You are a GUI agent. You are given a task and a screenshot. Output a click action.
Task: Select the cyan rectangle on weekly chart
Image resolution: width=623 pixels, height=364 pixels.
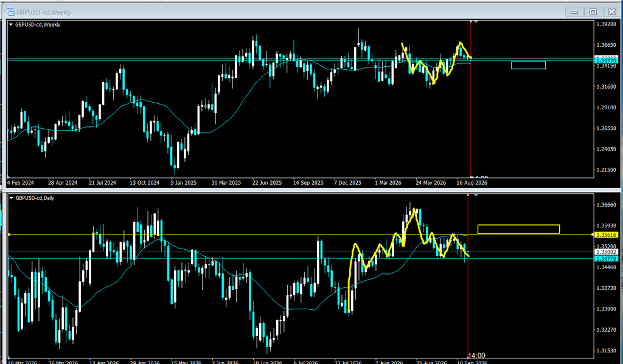[528, 65]
